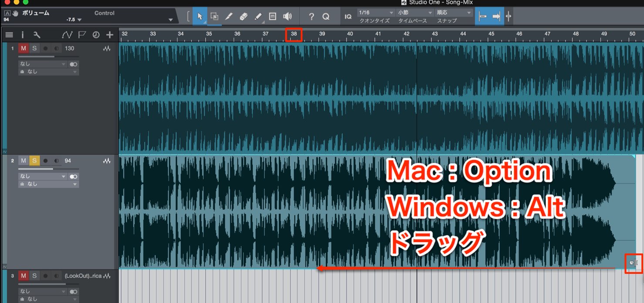This screenshot has width=644, height=303.
Task: Toggle monitor on track 1
Action: pyautogui.click(x=56, y=49)
